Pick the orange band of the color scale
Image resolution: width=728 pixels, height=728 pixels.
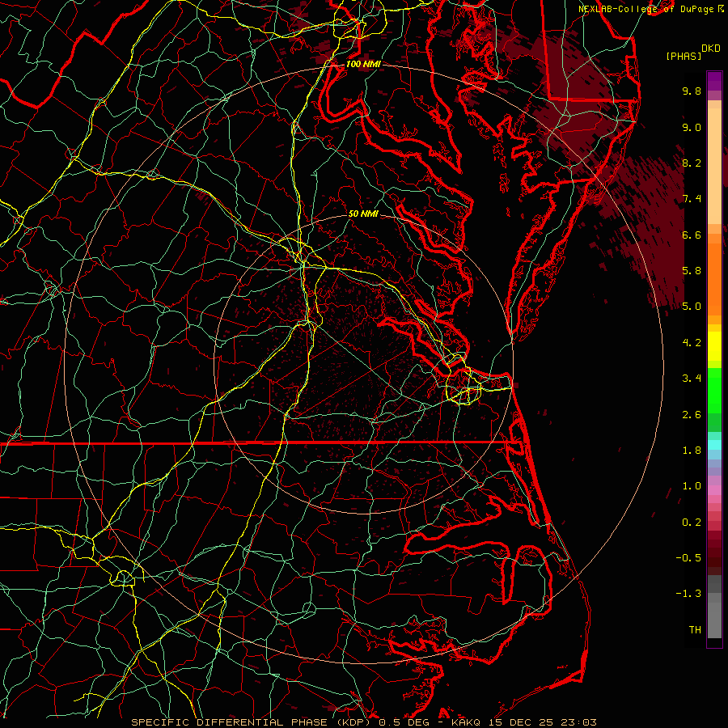coord(714,278)
